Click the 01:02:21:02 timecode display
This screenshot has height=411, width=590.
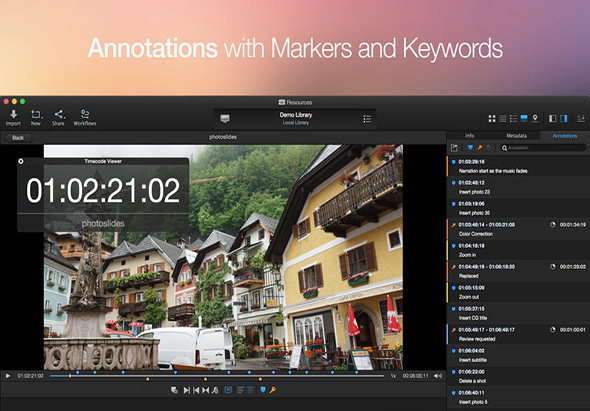point(103,190)
